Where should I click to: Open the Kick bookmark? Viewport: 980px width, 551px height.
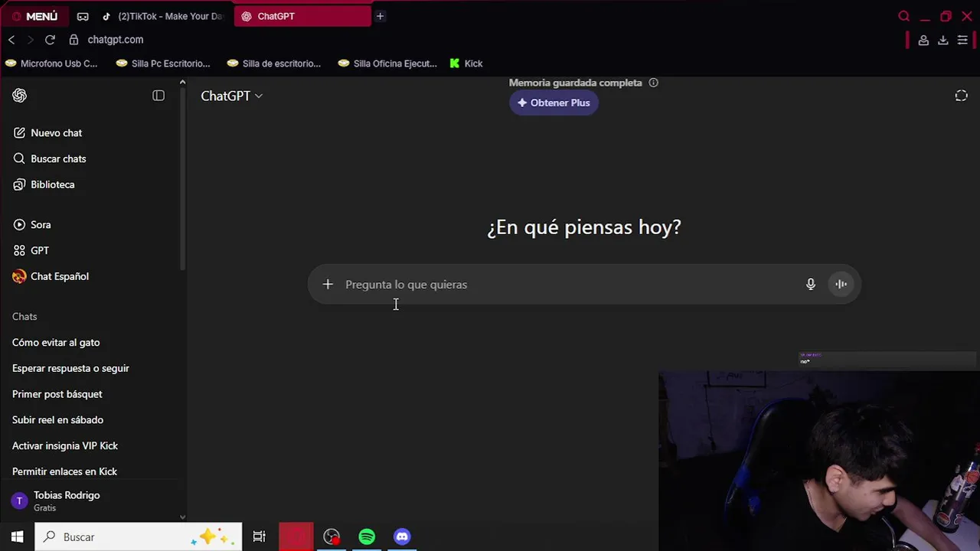[466, 64]
